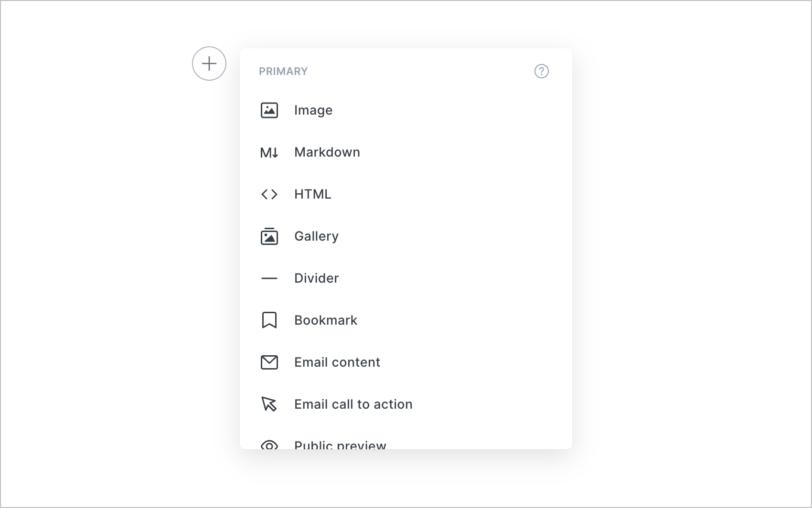Click the call to action cursor icon
Viewport: 812px width, 508px height.
[269, 404]
